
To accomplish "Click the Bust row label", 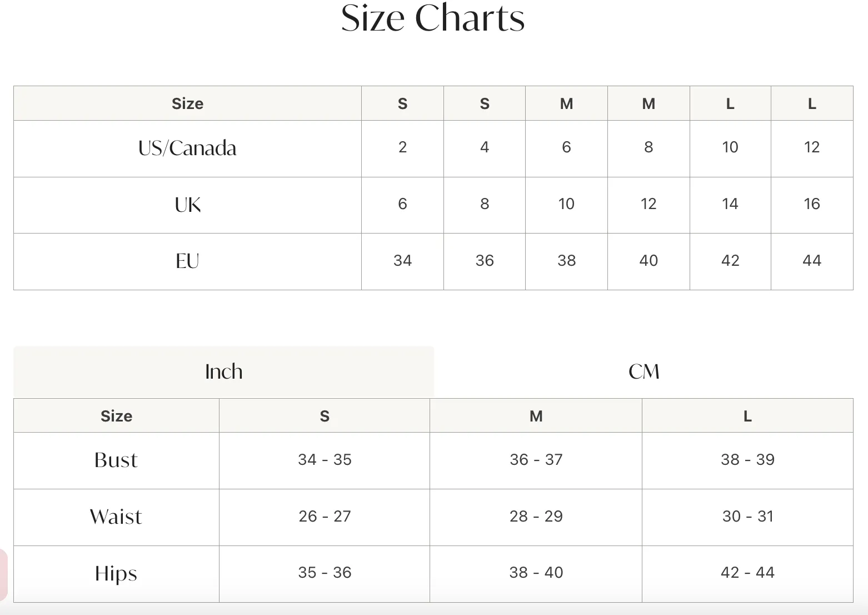I will point(116,460).
